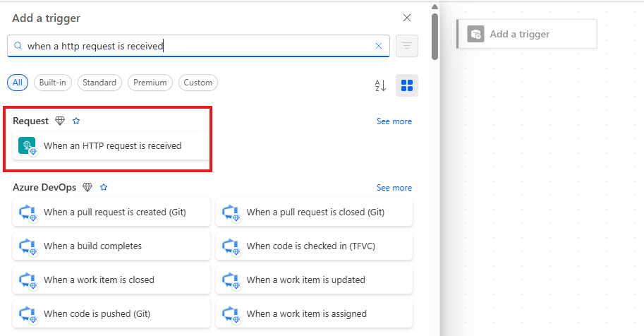Click Azure DevOps icon on TFVC check-in card
Image resolution: width=644 pixels, height=336 pixels.
pos(230,246)
